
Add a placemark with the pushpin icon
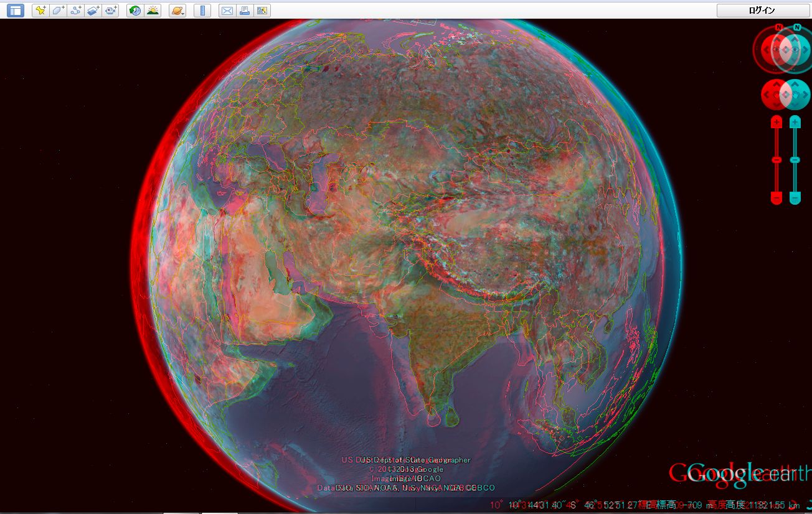point(40,11)
